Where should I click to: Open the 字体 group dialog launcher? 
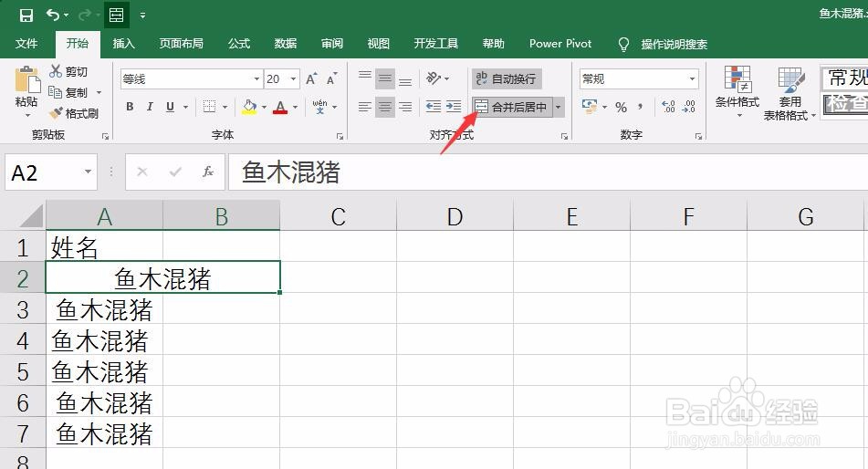coord(340,136)
